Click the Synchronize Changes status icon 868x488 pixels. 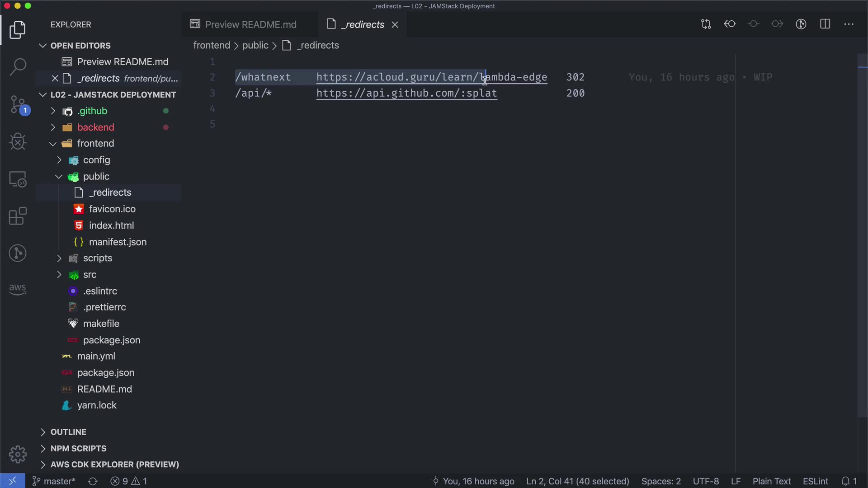point(93,481)
